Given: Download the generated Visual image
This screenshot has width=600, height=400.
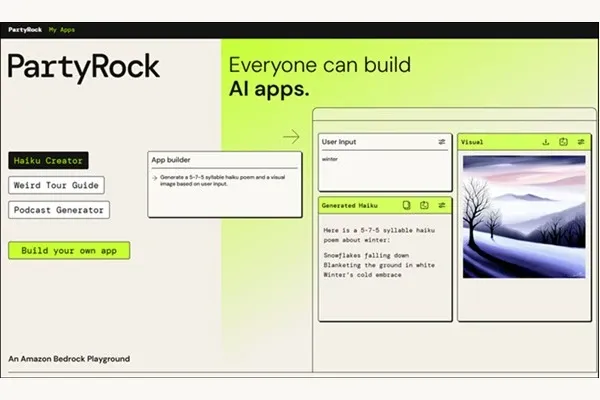Looking at the screenshot, I should coord(546,142).
